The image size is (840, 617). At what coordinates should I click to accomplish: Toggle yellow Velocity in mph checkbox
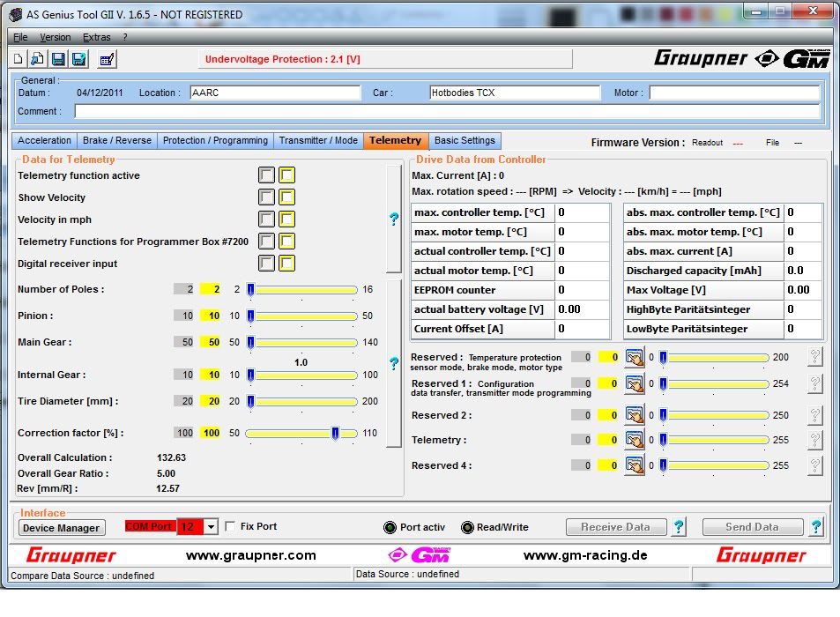tap(286, 219)
